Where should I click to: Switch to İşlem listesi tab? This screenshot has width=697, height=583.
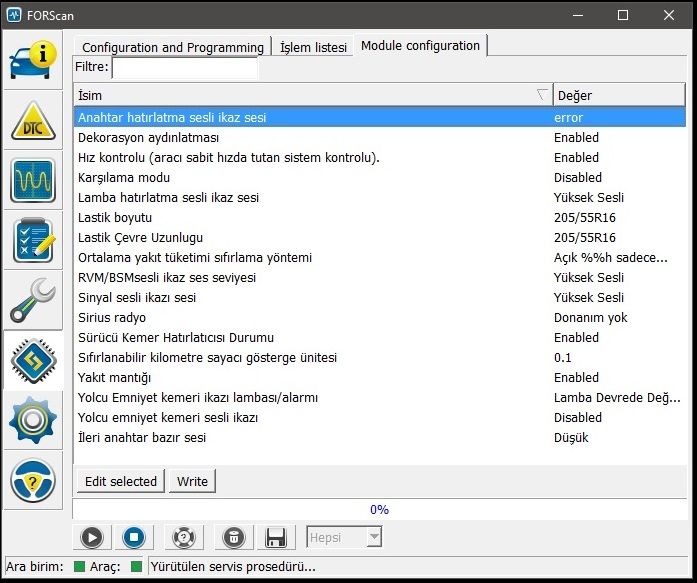tap(313, 47)
